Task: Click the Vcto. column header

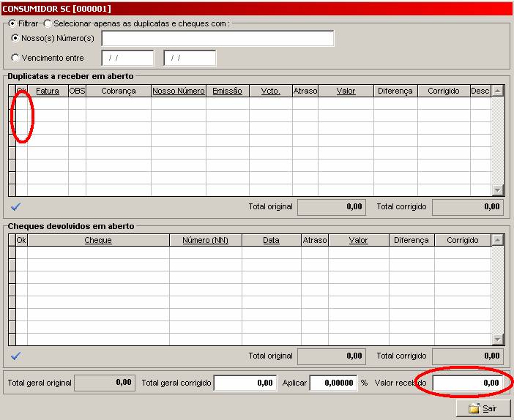Action: click(x=271, y=91)
